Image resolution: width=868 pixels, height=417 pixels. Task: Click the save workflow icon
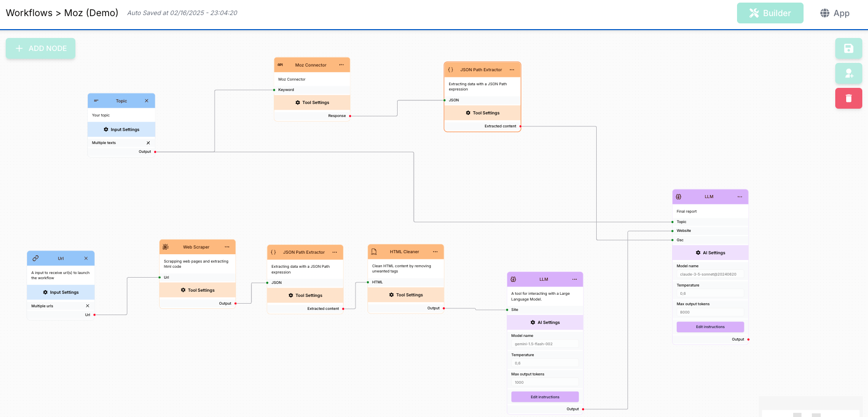pyautogui.click(x=848, y=48)
